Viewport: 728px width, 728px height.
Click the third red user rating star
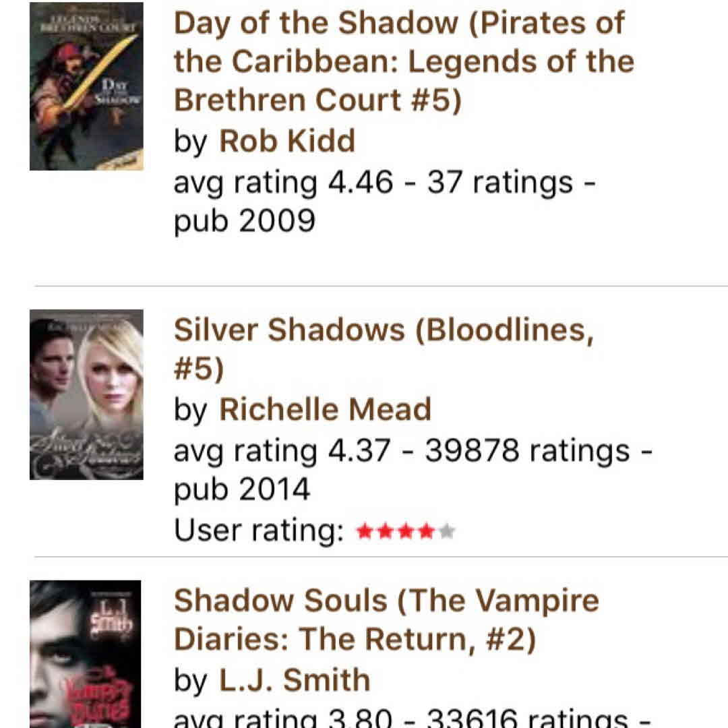(x=406, y=533)
